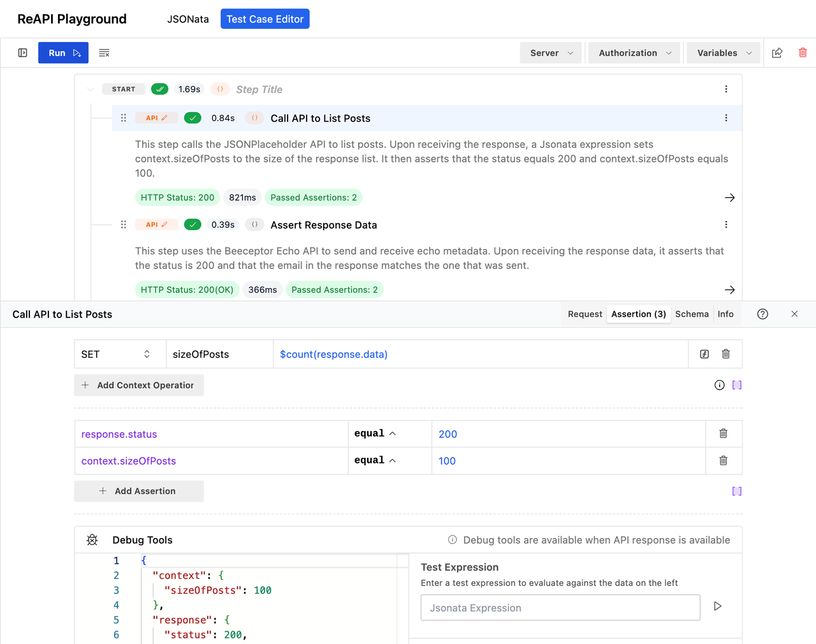Click the info icon near context operators
The height and width of the screenshot is (644, 816).
coord(720,385)
